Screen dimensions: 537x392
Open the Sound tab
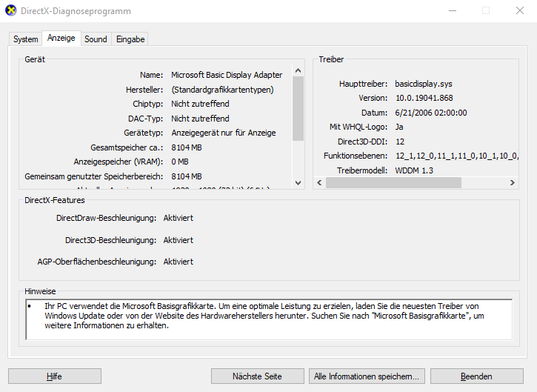(x=96, y=39)
